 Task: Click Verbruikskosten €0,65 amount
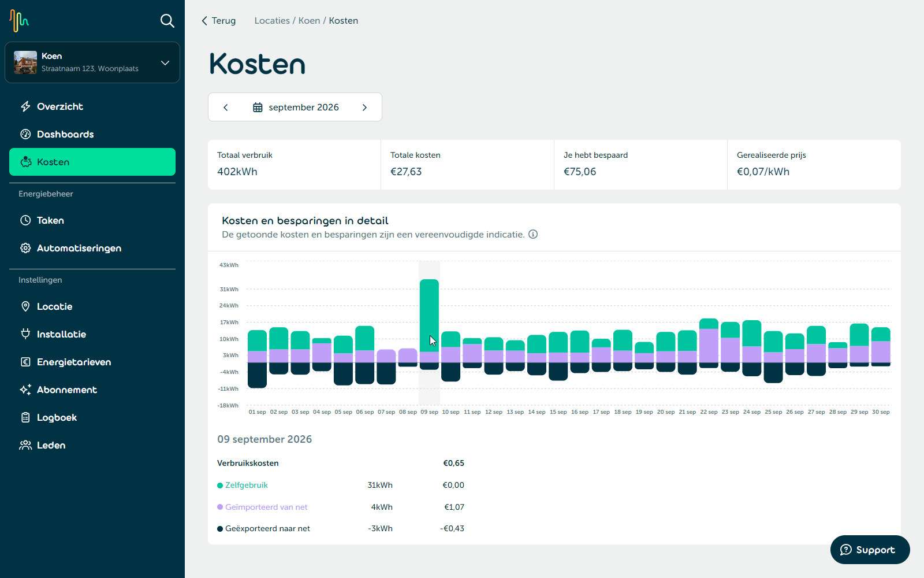[453, 463]
